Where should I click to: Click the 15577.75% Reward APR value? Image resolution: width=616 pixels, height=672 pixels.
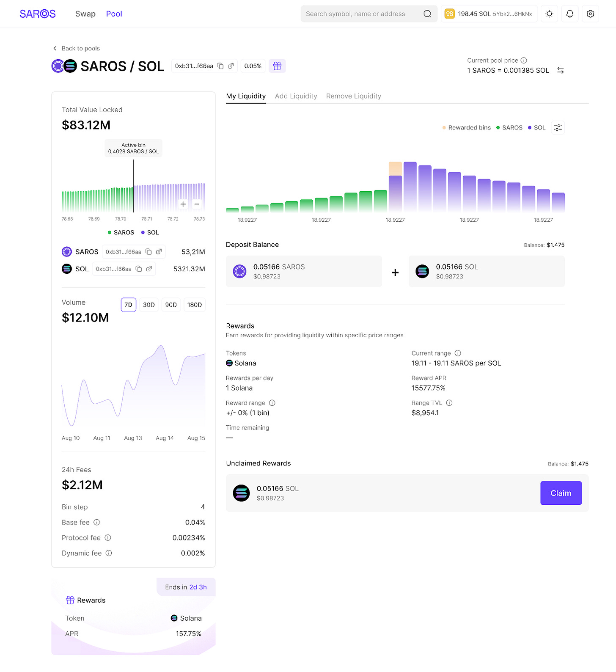point(429,388)
